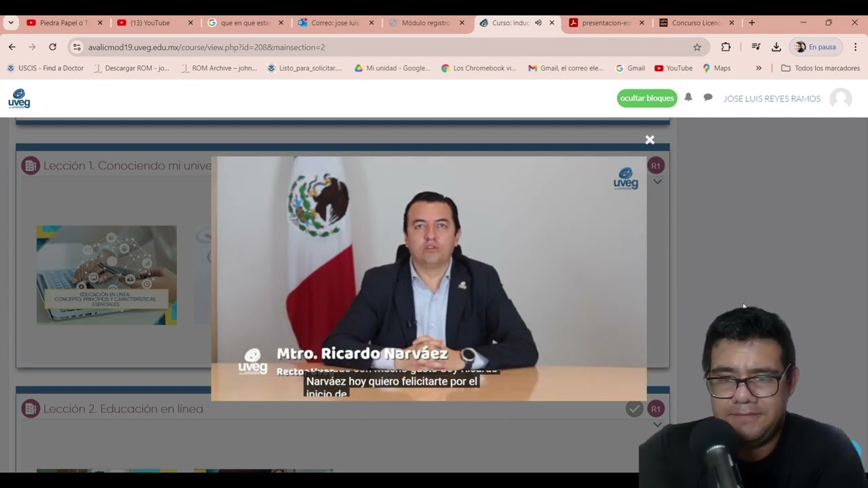
Task: Click Lección 2. Educación en línea title
Action: [x=123, y=409]
